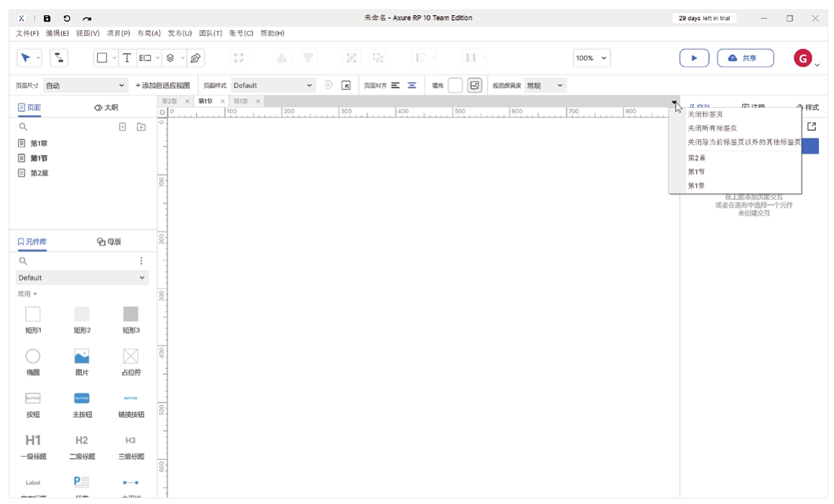Toggle the fill image button
This screenshot has height=504, width=834.
tap(474, 85)
